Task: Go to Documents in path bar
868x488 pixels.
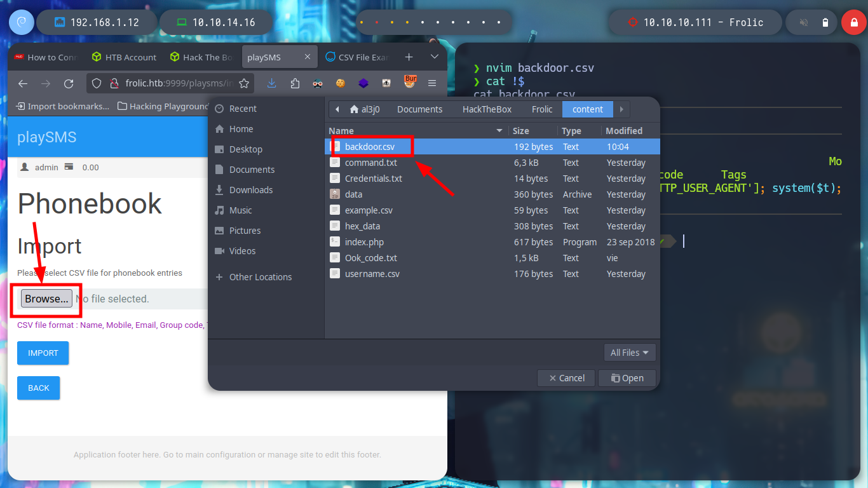Action: [x=419, y=109]
